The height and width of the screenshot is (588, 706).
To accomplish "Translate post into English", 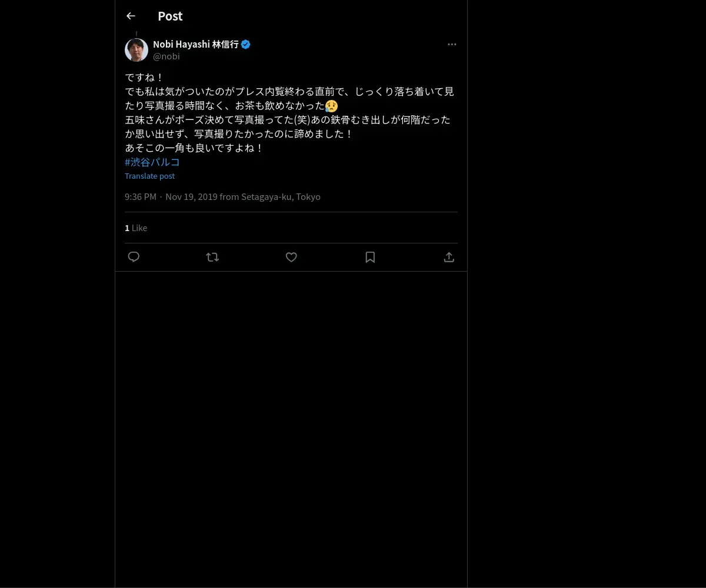I will [149, 176].
